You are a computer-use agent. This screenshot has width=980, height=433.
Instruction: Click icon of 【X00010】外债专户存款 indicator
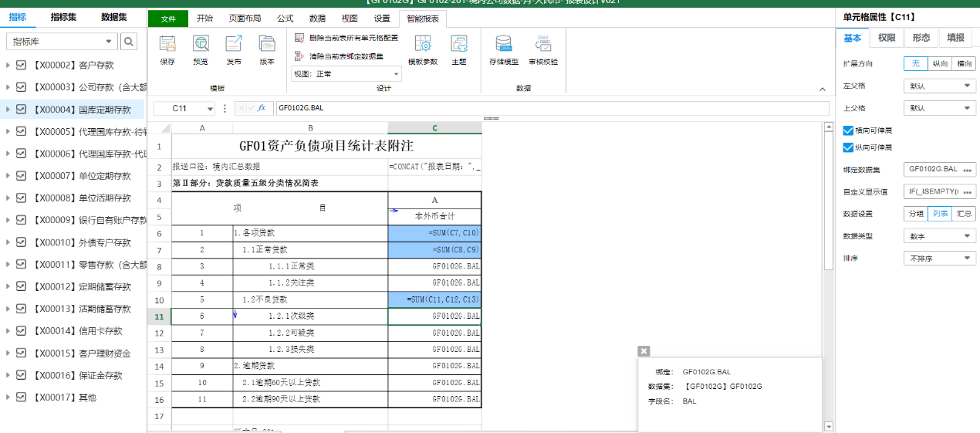click(x=22, y=242)
